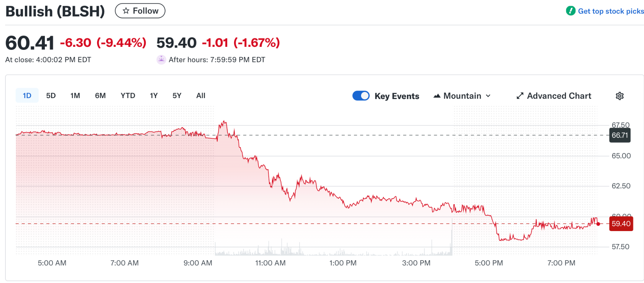The image size is (644, 283).
Task: Click the expand arrows Advanced Chart icon
Action: 520,96
